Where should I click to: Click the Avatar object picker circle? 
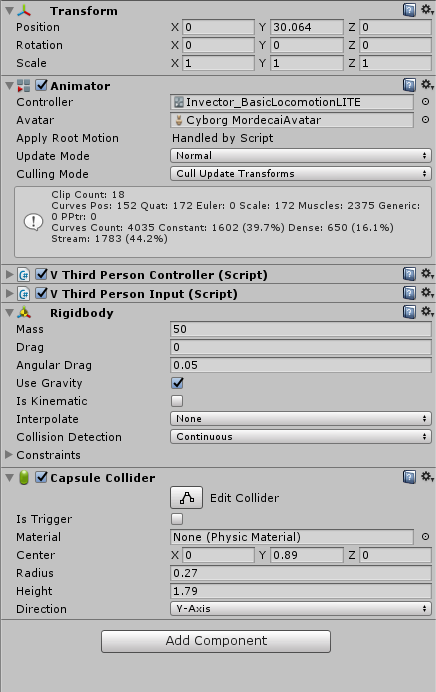pos(425,120)
